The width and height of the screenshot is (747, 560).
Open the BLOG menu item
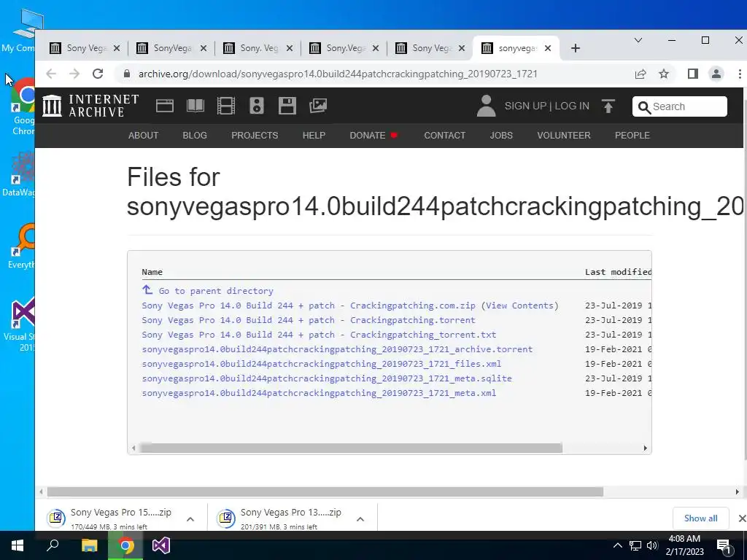click(195, 136)
